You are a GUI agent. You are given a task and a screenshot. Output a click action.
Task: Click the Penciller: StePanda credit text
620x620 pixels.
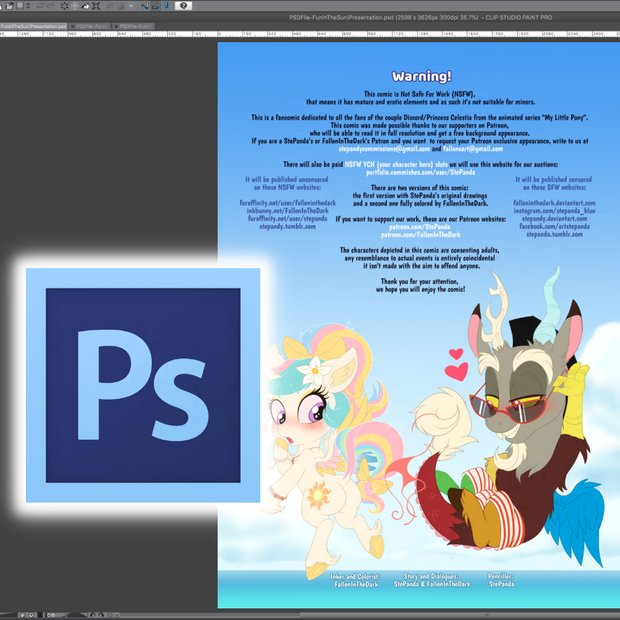(501, 580)
